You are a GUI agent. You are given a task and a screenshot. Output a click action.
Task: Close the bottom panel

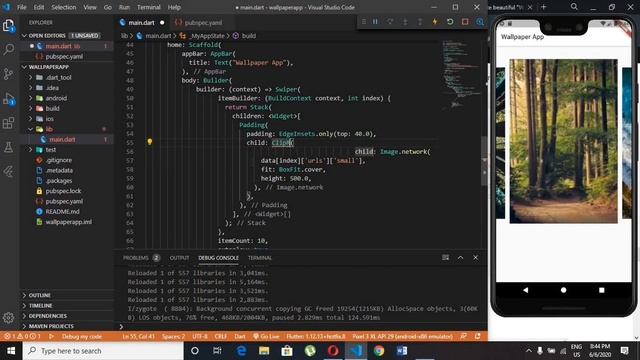476,258
